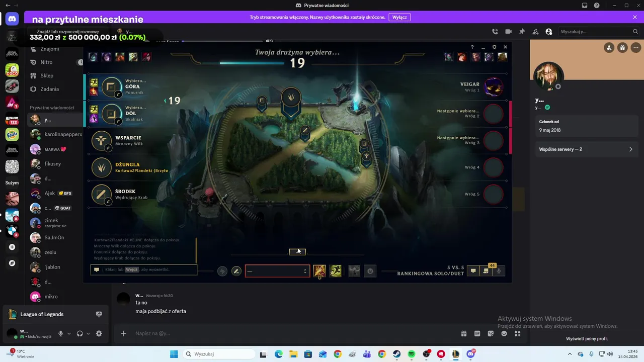Open League client settings gear
Image resolution: width=644 pixels, height=362 pixels.
pyautogui.click(x=494, y=47)
